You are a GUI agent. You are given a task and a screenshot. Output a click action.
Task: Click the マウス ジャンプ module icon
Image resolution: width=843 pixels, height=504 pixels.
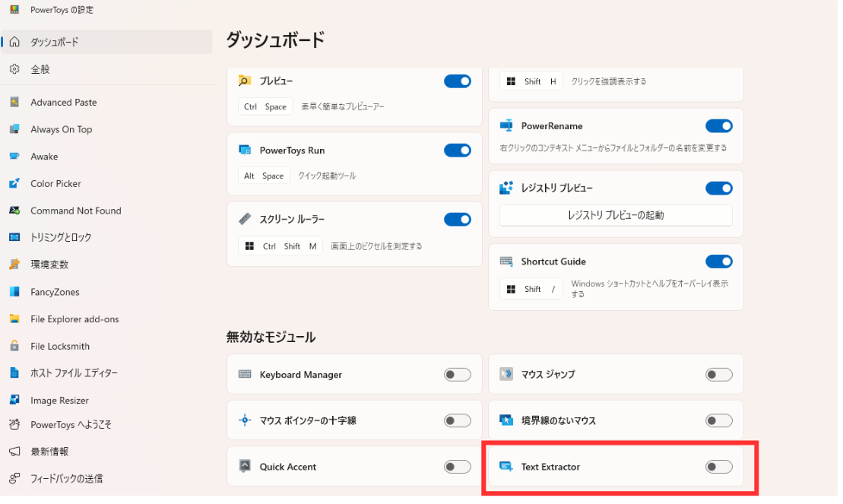(506, 374)
